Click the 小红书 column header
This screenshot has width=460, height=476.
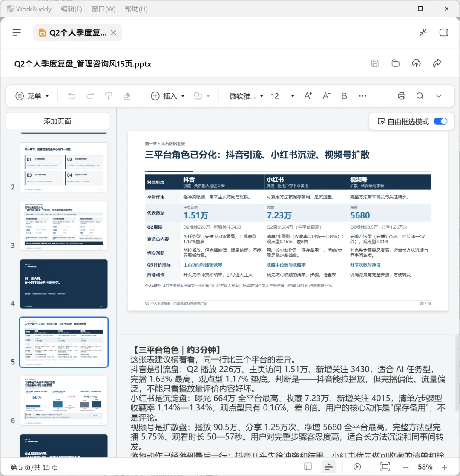(306, 182)
